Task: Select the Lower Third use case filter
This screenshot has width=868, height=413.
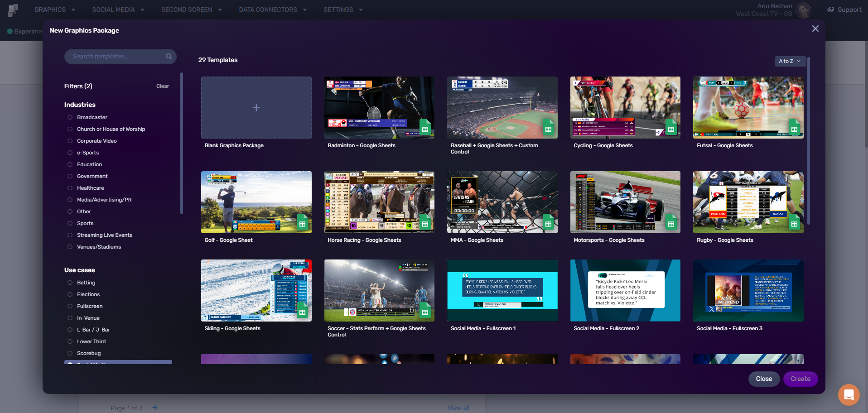Action: point(69,341)
